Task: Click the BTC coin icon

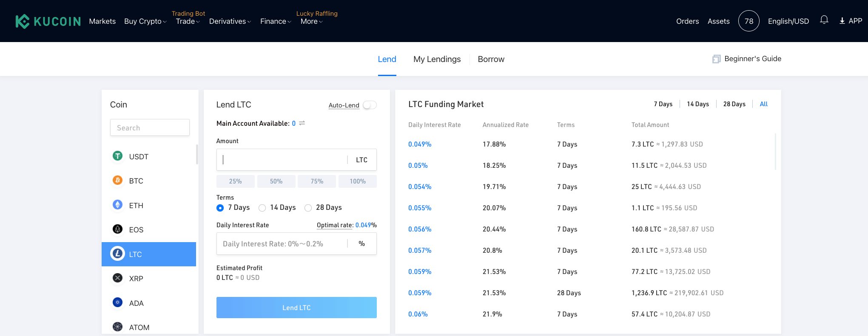Action: pos(117,180)
